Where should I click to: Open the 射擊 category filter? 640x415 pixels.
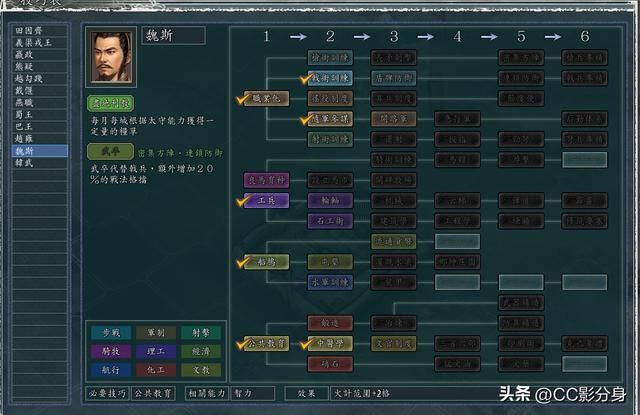201,333
